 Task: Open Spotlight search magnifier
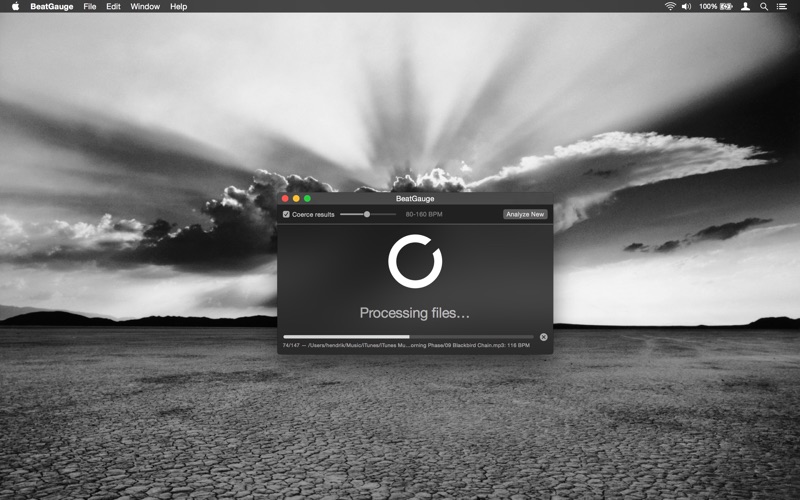tap(764, 6)
